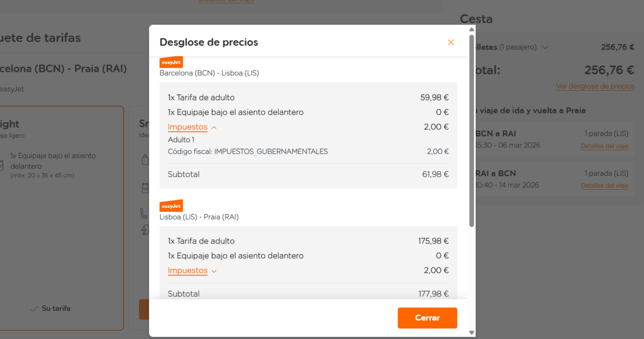This screenshot has width=644, height=339.
Task: Click the walking passenger icon in the Smart card
Action: [x=144, y=229]
